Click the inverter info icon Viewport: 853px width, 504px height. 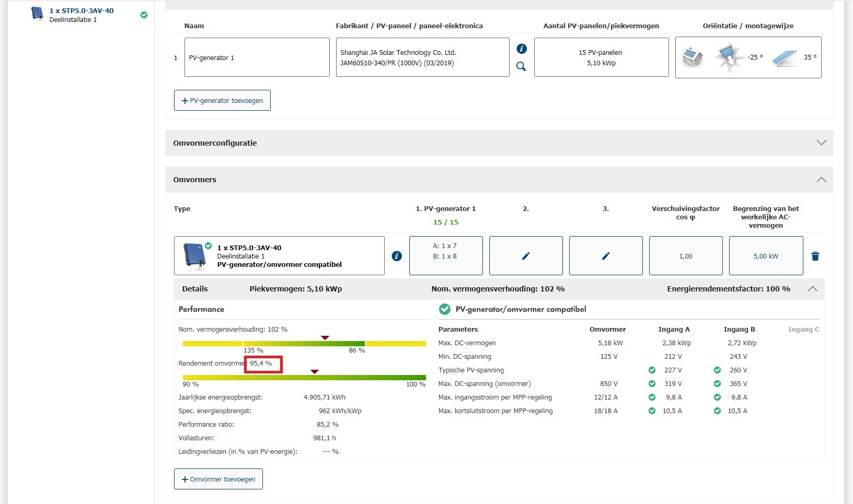pos(397,256)
